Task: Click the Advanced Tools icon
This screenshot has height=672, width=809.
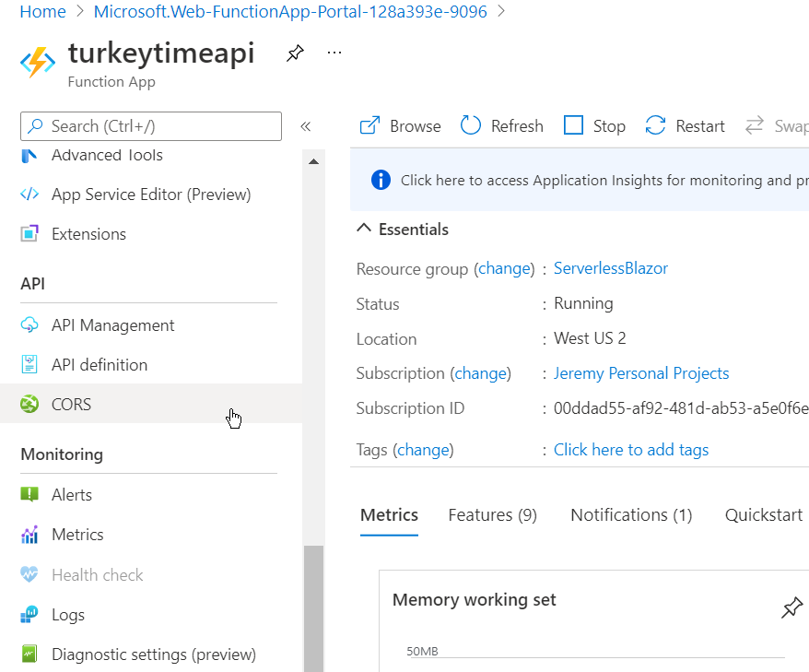Action: pyautogui.click(x=29, y=156)
